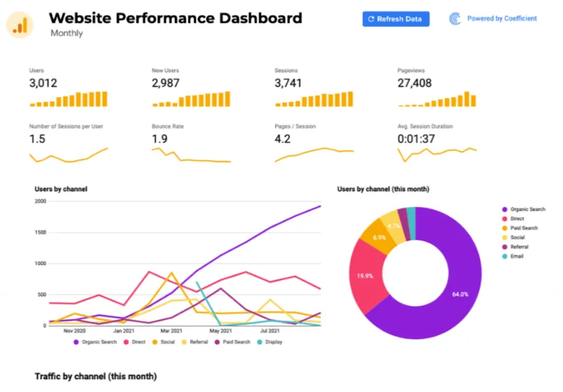Click the 19.9% Direct donut segment
Image resolution: width=563 pixels, height=392 pixels.
365,276
